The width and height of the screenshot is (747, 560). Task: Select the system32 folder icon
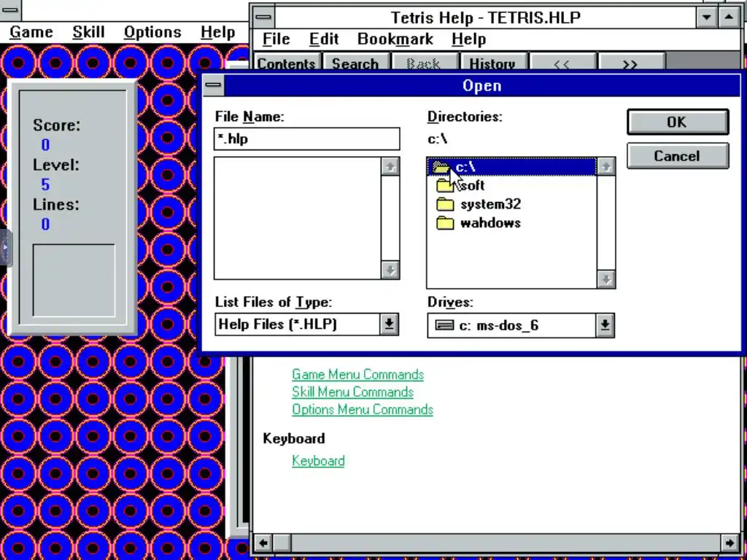pos(445,204)
